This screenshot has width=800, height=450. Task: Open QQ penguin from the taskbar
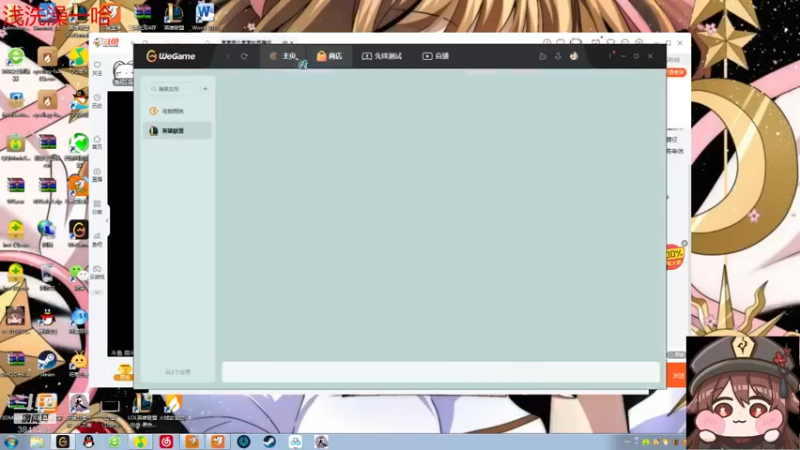89,442
